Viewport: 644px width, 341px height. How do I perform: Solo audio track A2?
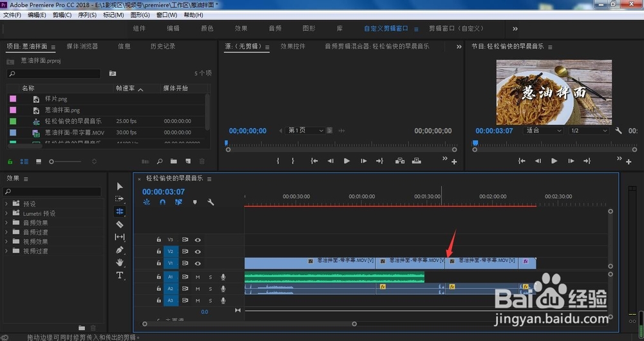211,288
